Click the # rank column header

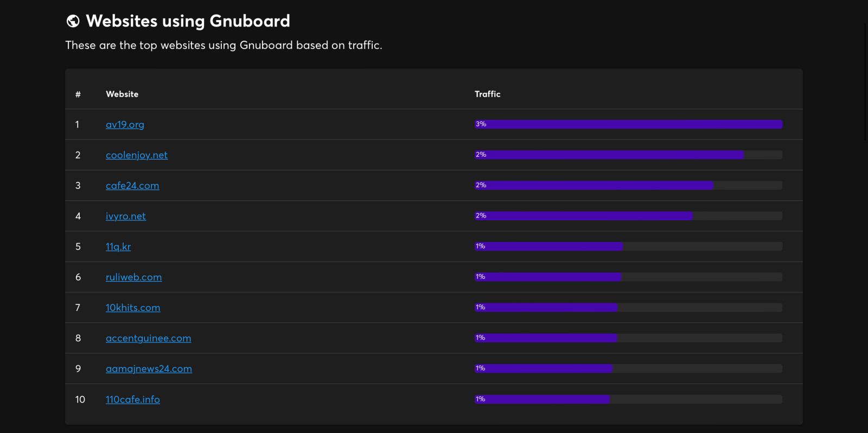tap(78, 94)
